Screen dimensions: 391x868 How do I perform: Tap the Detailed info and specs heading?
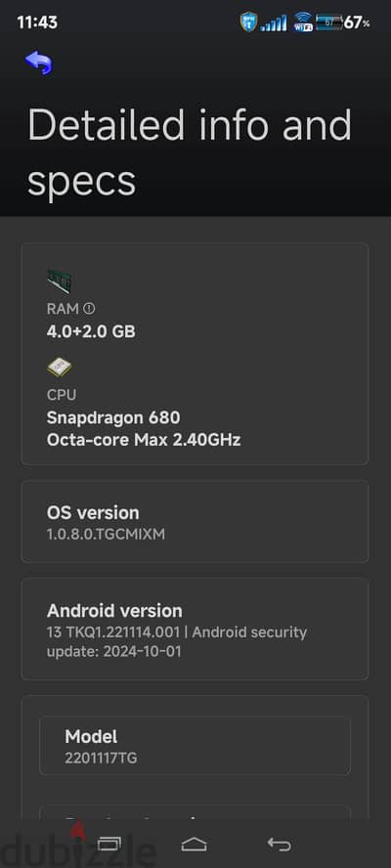point(190,152)
